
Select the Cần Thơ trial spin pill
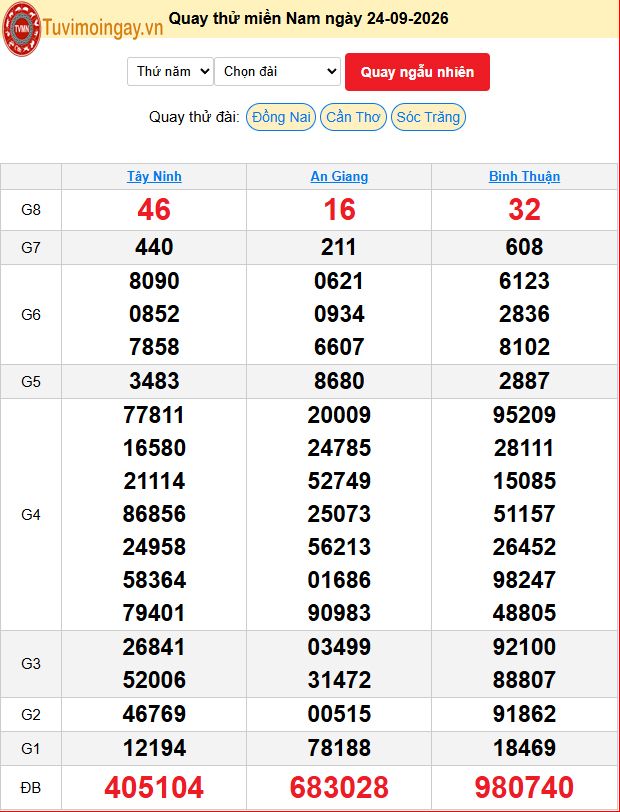pyautogui.click(x=353, y=117)
